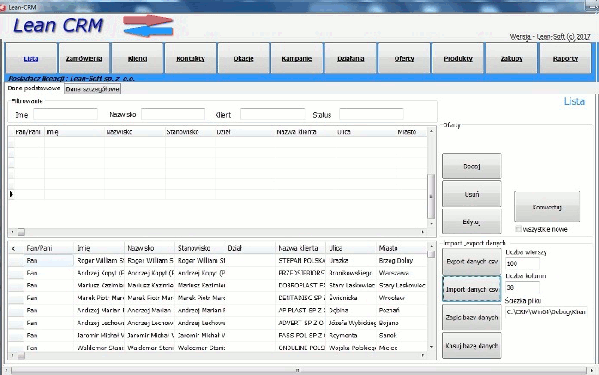Image resolution: width=599 pixels, height=375 pixels.
Task: Click the Dział header in lower table
Action: (x=250, y=248)
